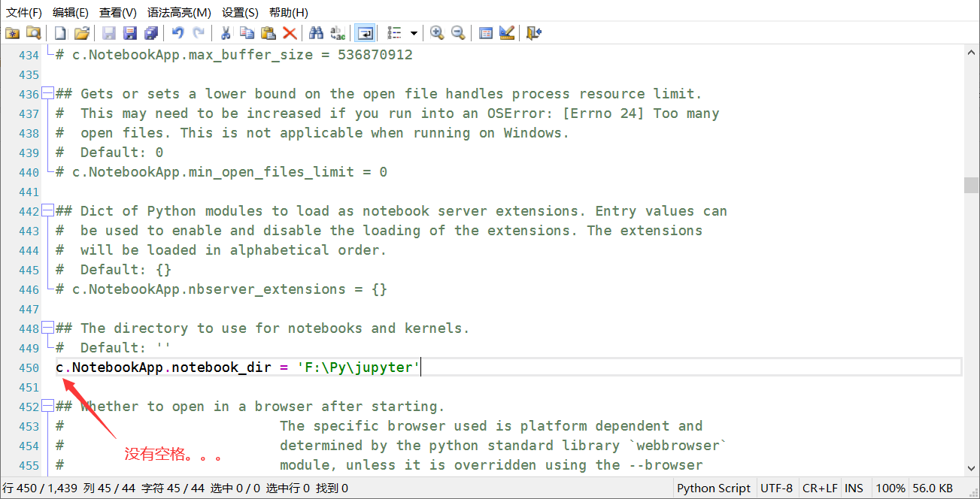The width and height of the screenshot is (980, 499).
Task: Click the Replace (abc) toolbar icon
Action: [x=338, y=33]
